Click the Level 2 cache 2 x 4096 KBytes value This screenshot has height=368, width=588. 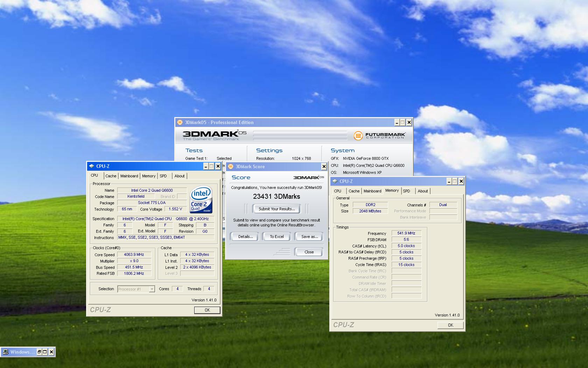point(197,267)
